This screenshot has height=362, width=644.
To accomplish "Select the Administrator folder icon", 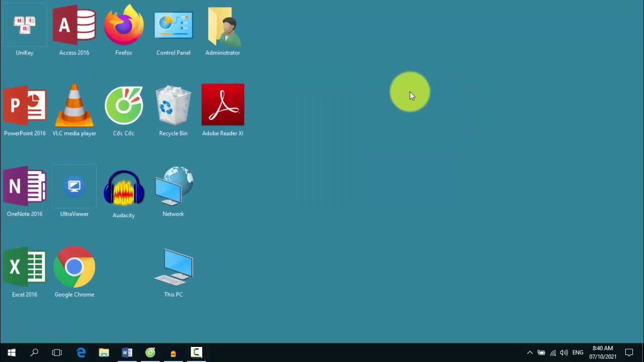I will point(223,30).
